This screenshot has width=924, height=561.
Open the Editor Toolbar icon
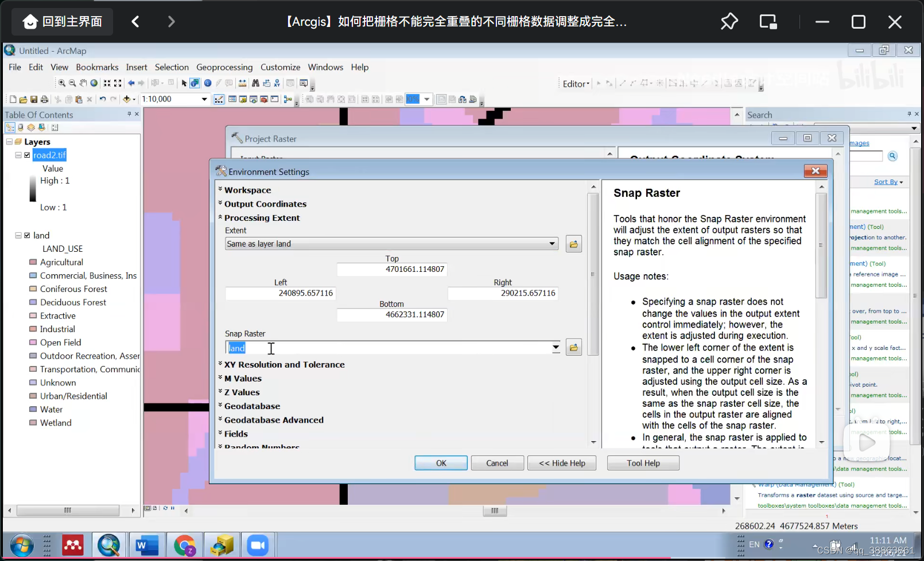tap(219, 99)
